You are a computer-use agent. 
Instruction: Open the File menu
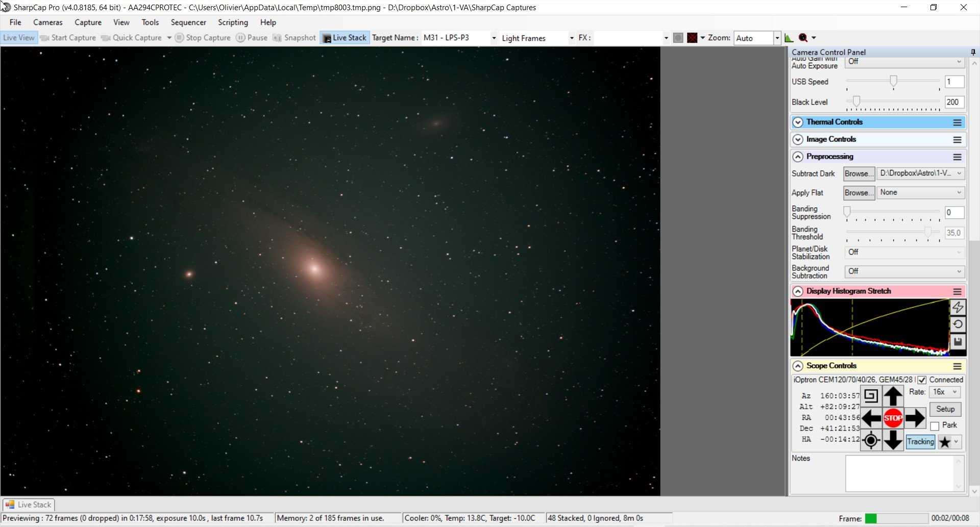(x=15, y=22)
